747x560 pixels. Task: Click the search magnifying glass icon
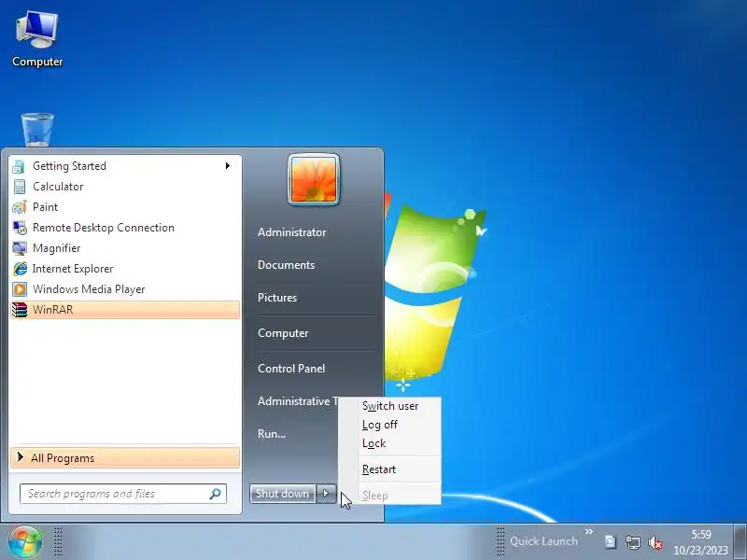tap(216, 494)
